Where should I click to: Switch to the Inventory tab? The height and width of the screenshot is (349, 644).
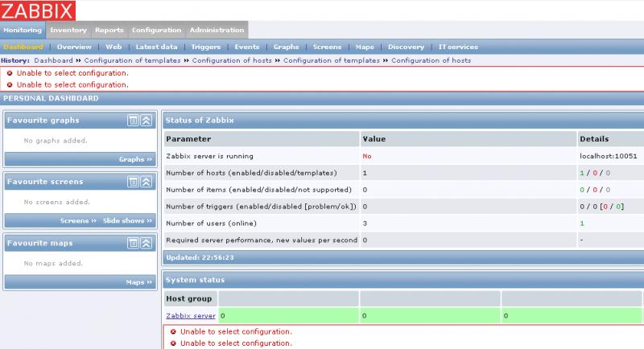click(x=68, y=30)
